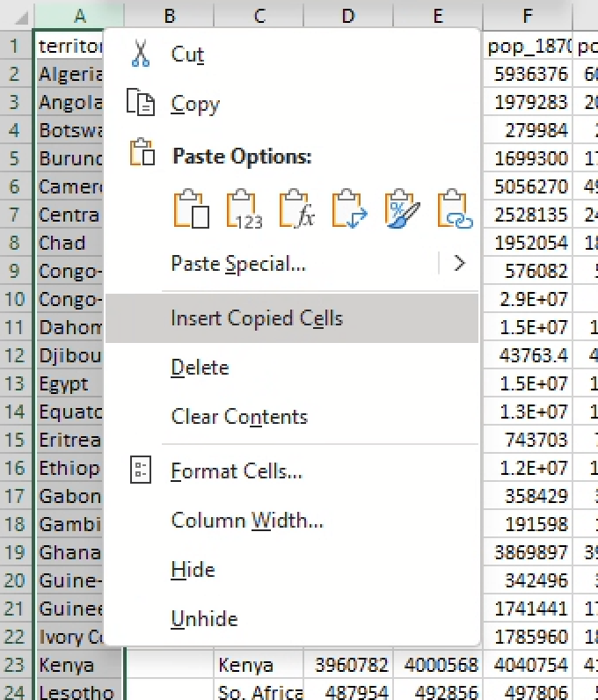Click Clear Contents option
The image size is (598, 700).
239,417
